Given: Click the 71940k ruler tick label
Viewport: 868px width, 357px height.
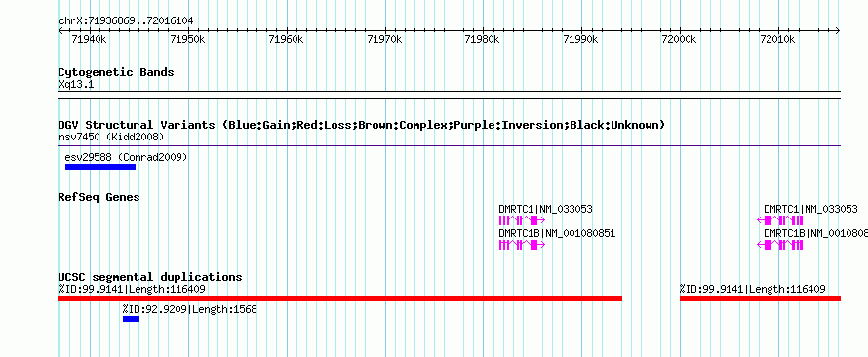Looking at the screenshot, I should click(89, 39).
